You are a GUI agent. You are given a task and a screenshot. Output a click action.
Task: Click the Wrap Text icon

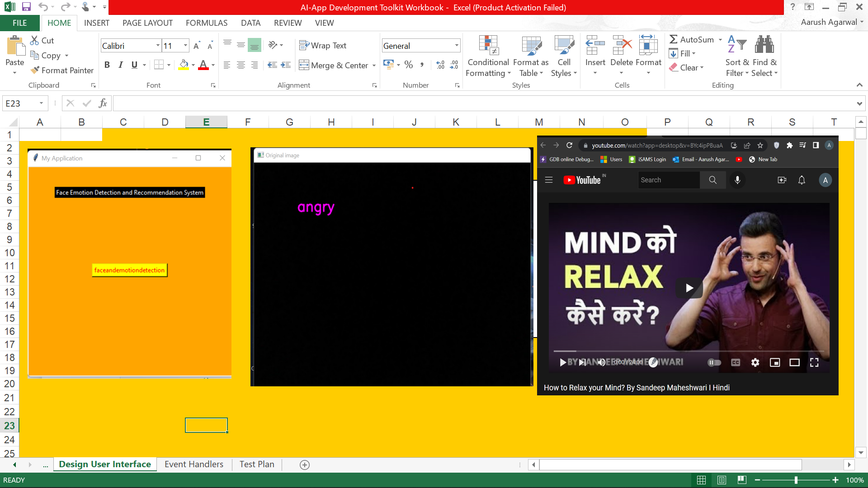pos(303,45)
